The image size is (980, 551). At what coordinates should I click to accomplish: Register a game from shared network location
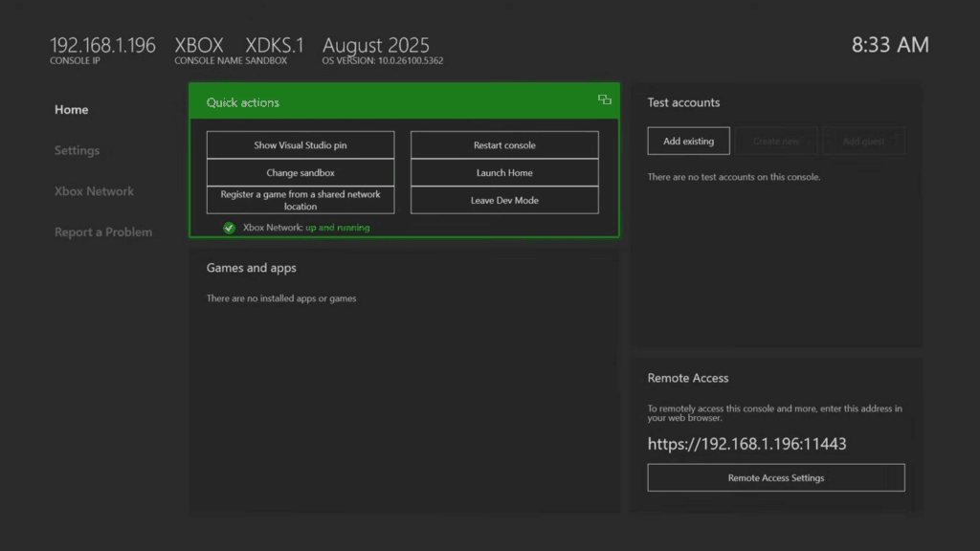point(300,198)
